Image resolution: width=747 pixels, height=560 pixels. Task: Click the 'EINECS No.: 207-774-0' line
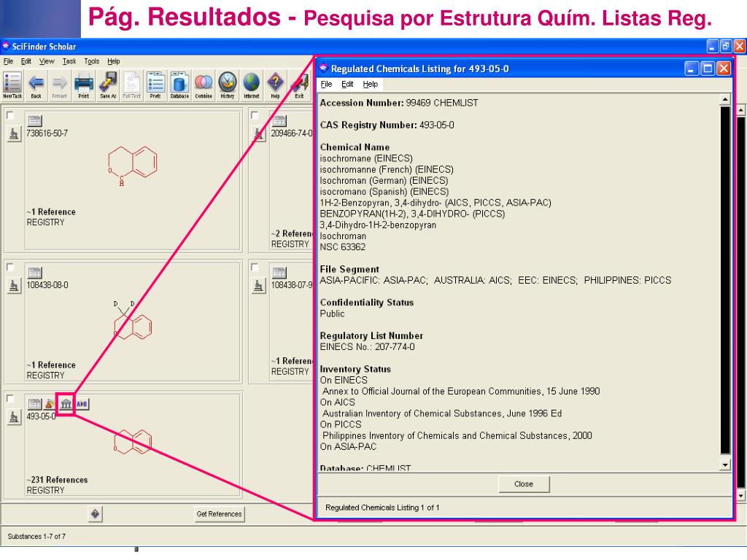tap(368, 346)
